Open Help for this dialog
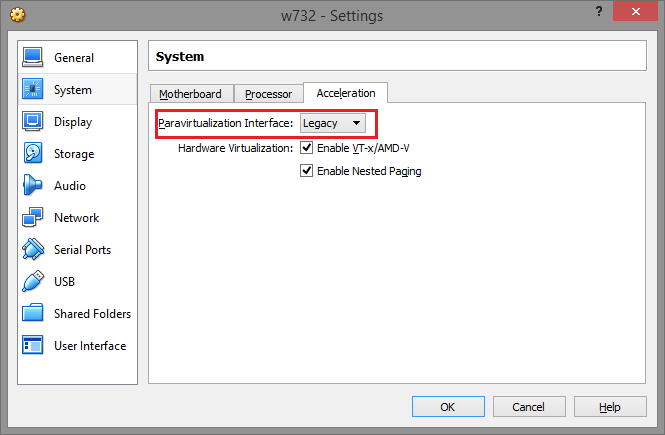This screenshot has width=665, height=435. pos(610,407)
